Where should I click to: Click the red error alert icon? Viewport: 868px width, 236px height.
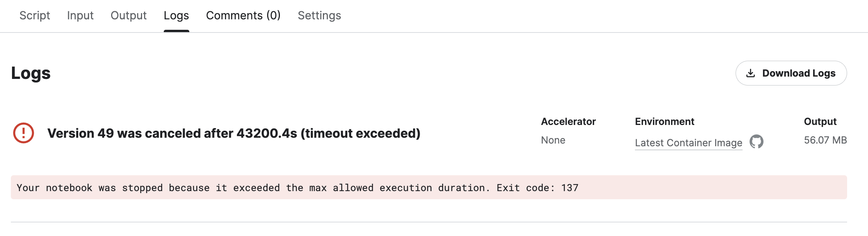[24, 133]
